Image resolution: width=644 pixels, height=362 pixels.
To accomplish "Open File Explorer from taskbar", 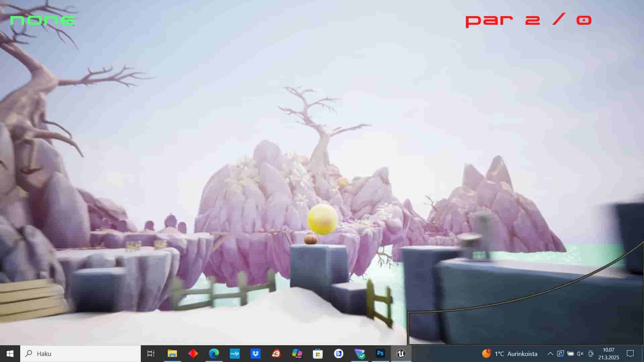I will [x=172, y=354].
